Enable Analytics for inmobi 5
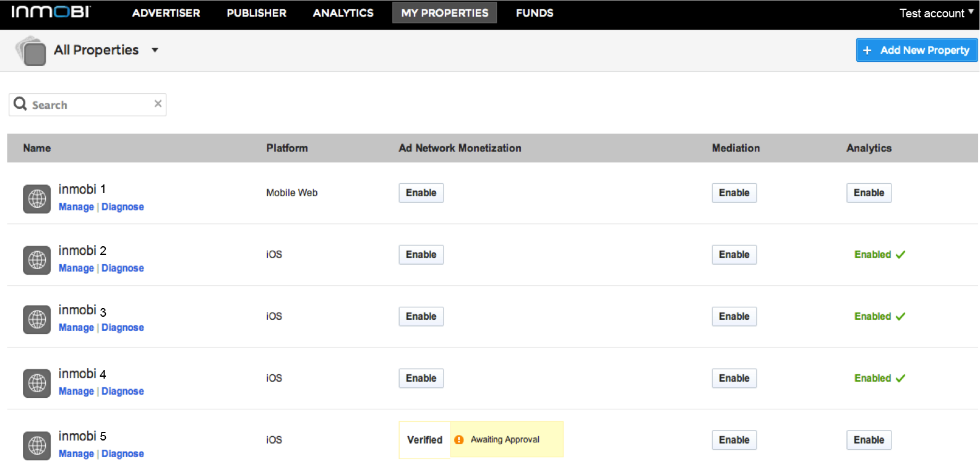This screenshot has height=464, width=980. 869,440
